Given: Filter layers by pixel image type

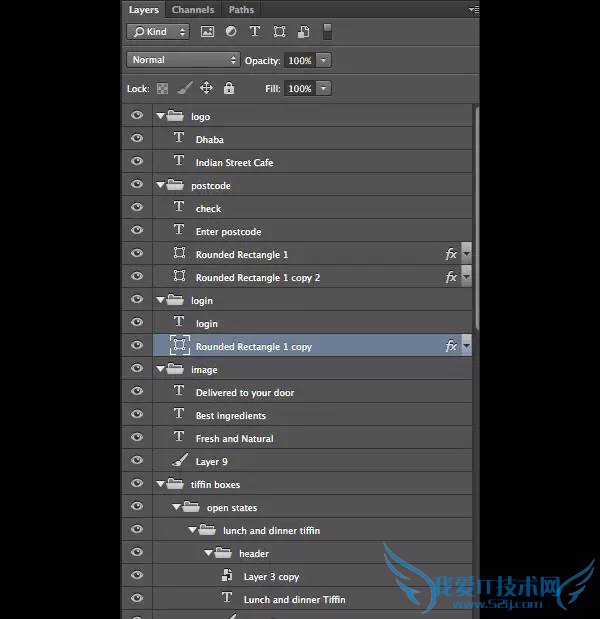Looking at the screenshot, I should [x=208, y=32].
